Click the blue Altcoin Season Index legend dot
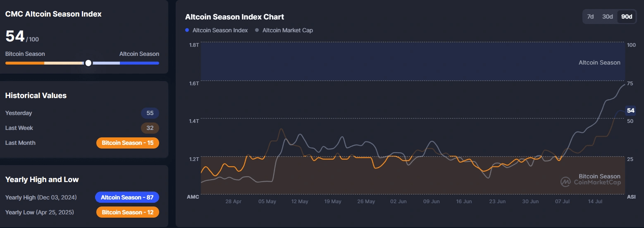 [x=187, y=30]
